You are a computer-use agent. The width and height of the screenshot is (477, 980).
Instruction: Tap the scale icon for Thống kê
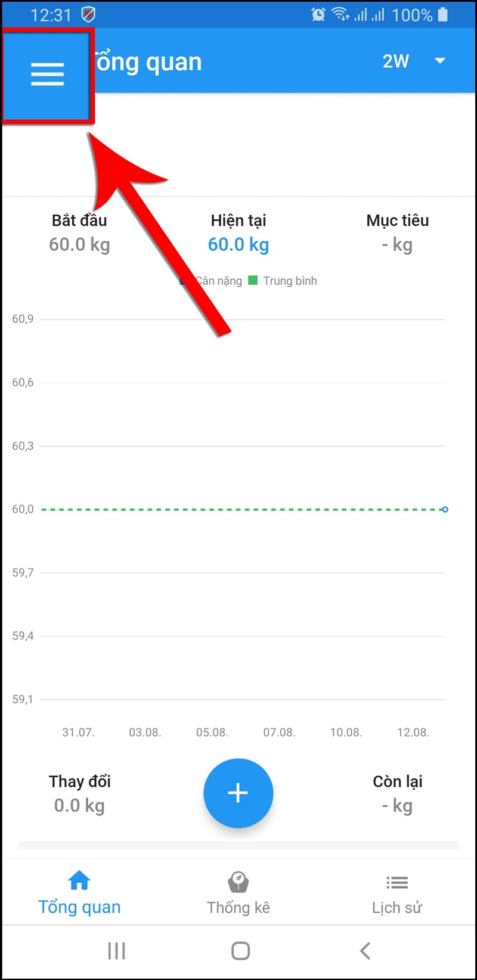tap(238, 882)
